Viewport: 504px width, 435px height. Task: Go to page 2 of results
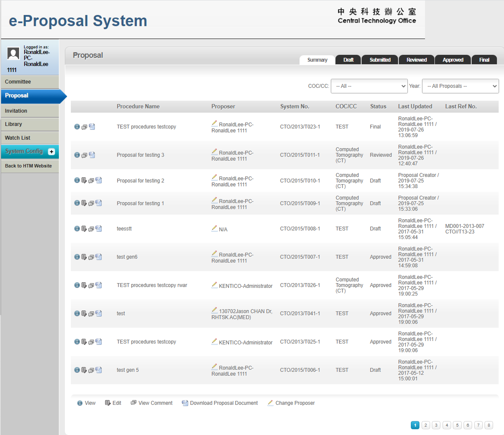coord(425,425)
